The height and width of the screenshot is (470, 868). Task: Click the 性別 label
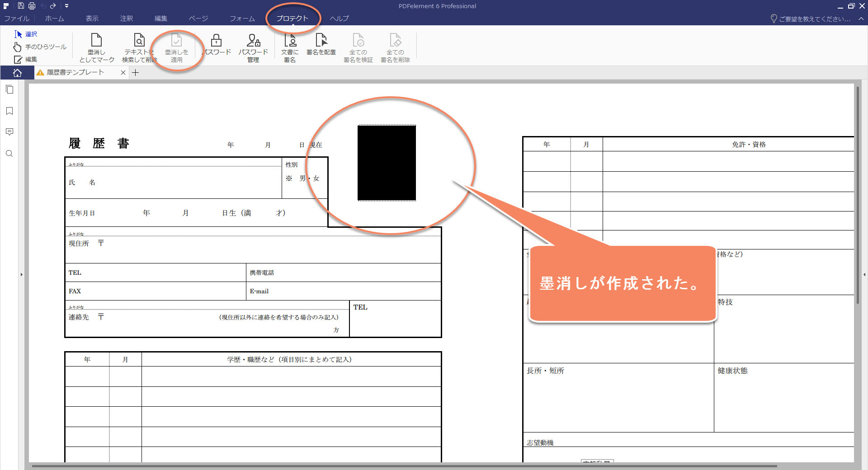click(x=292, y=165)
